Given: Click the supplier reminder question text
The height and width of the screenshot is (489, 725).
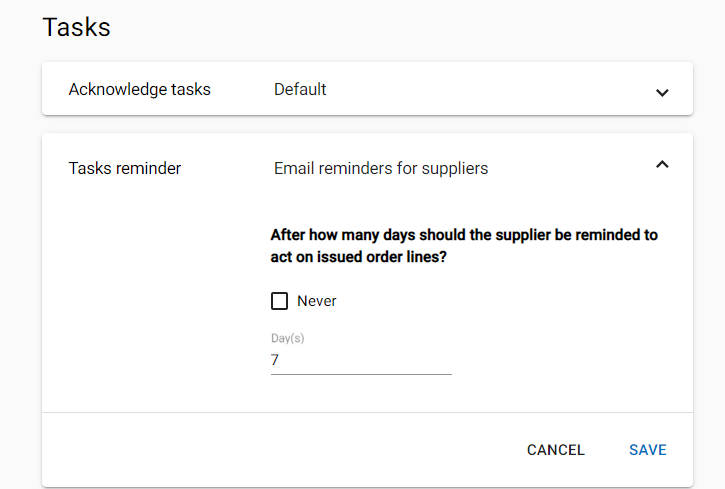Looking at the screenshot, I should (x=464, y=245).
